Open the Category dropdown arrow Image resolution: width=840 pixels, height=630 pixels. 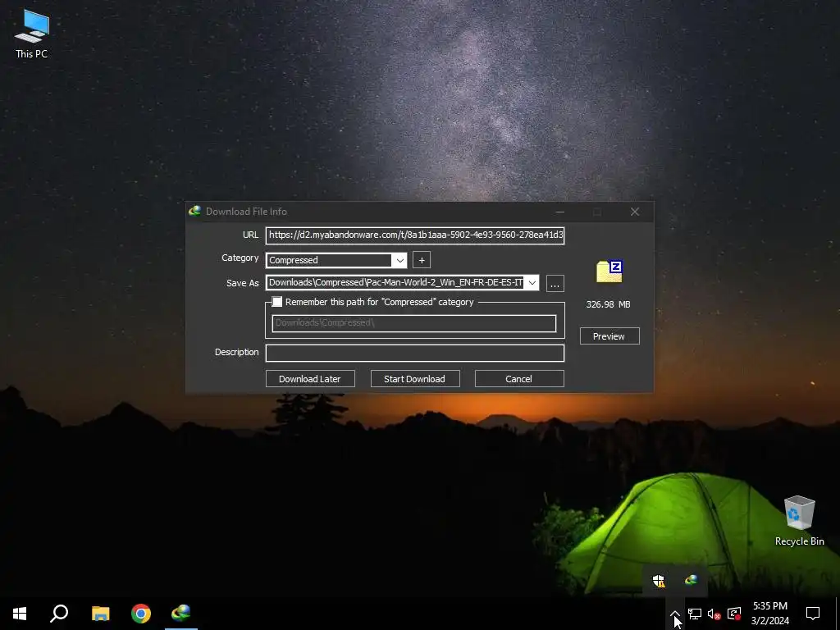[x=399, y=260]
